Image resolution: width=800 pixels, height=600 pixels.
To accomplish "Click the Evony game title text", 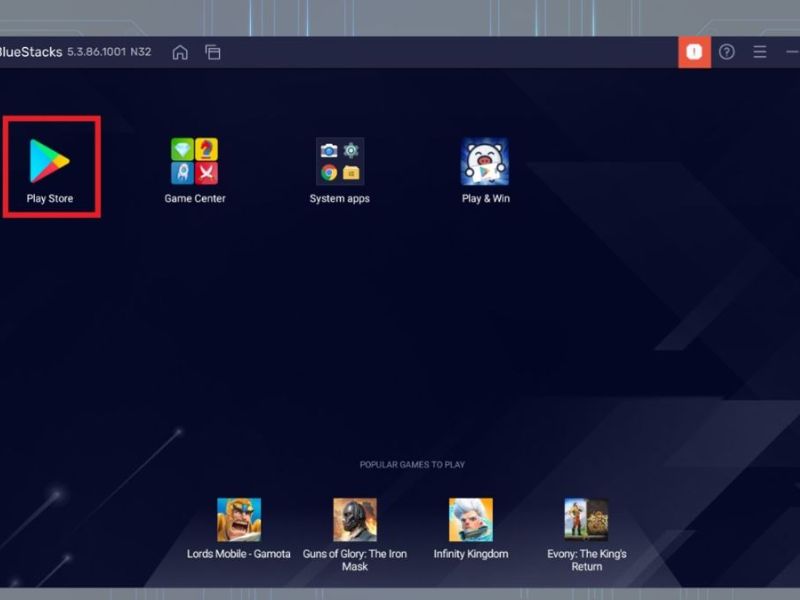I will pos(588,559).
